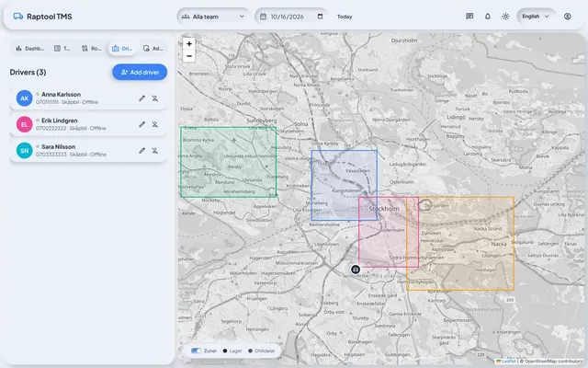
Task: Click the Today button
Action: point(345,17)
